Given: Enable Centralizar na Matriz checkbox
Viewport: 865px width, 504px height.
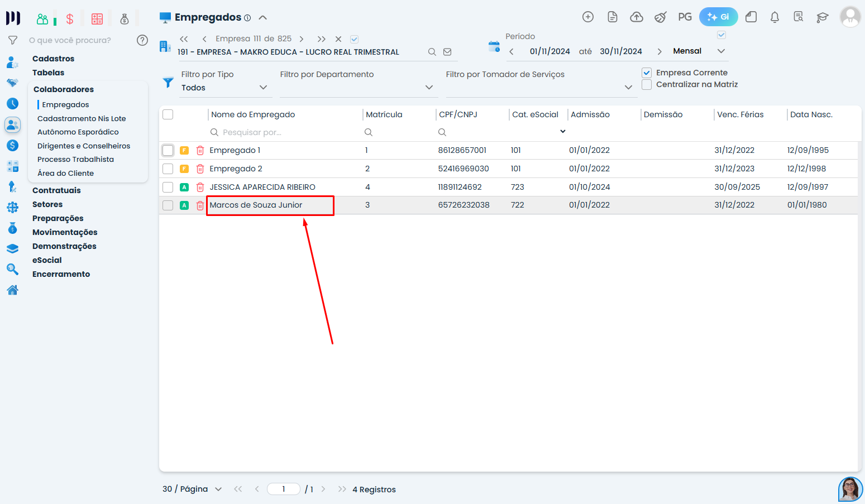Looking at the screenshot, I should [x=647, y=85].
